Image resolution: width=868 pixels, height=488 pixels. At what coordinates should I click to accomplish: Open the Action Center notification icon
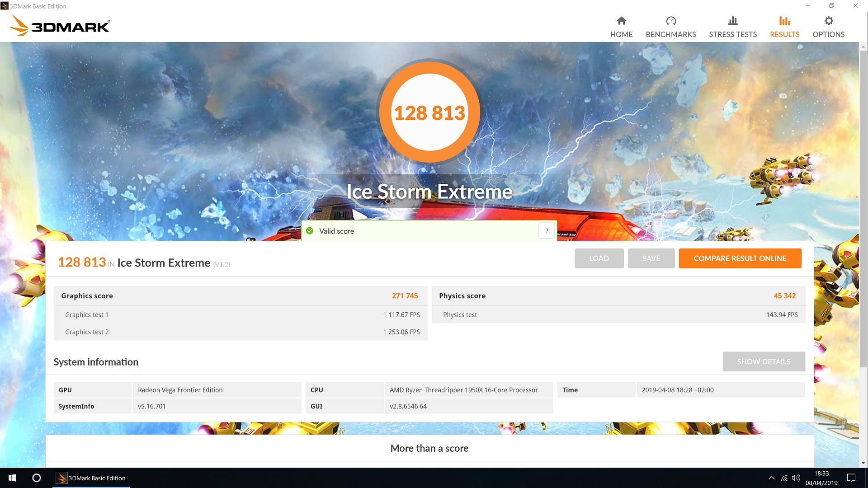(x=851, y=478)
